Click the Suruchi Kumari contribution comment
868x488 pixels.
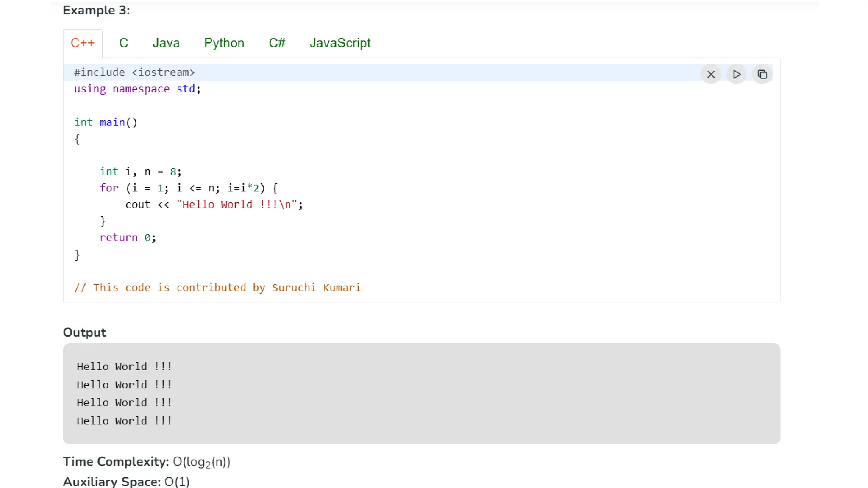(217, 288)
